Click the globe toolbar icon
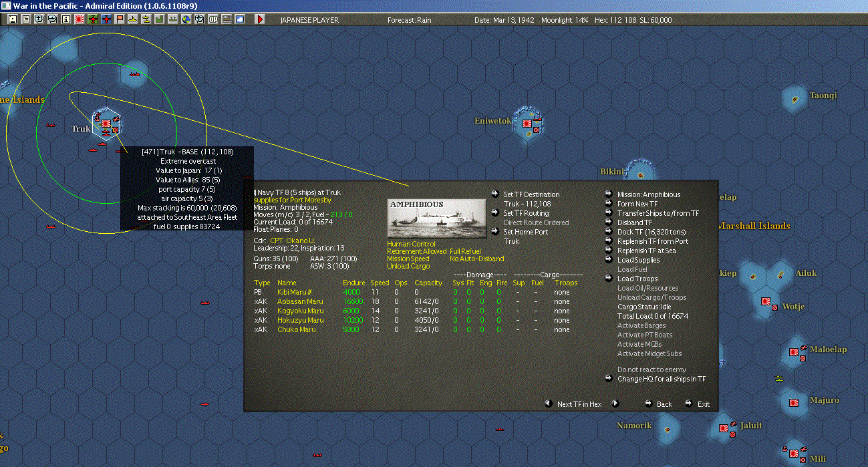 point(186,19)
